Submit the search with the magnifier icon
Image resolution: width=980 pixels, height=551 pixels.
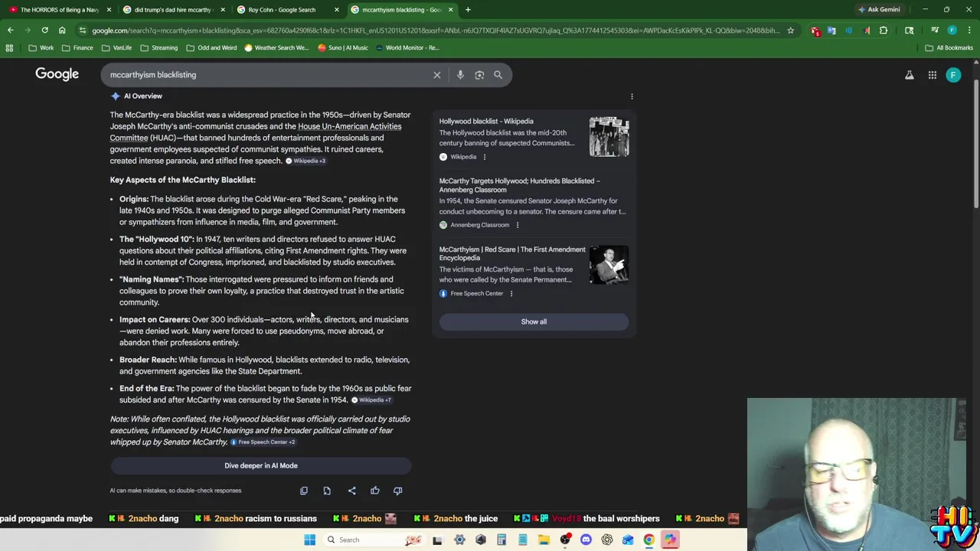tap(498, 75)
